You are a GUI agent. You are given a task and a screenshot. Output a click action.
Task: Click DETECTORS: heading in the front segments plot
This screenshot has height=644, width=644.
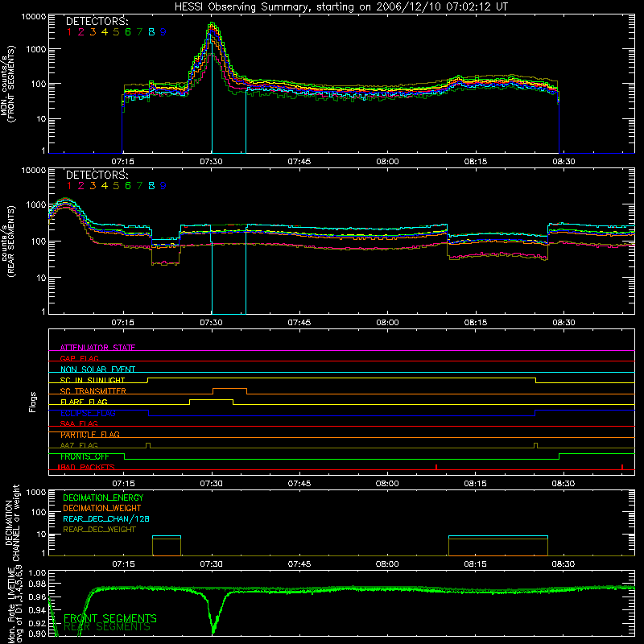[x=97, y=21]
